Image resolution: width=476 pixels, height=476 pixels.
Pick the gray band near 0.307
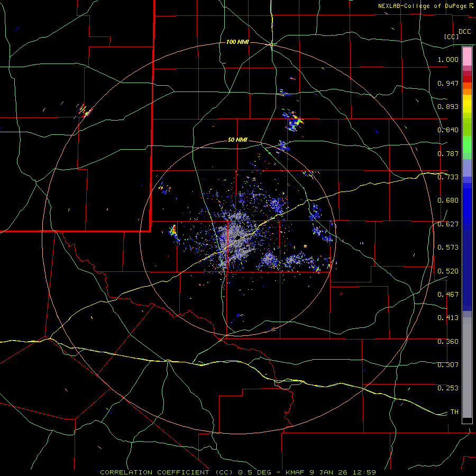[467, 368]
